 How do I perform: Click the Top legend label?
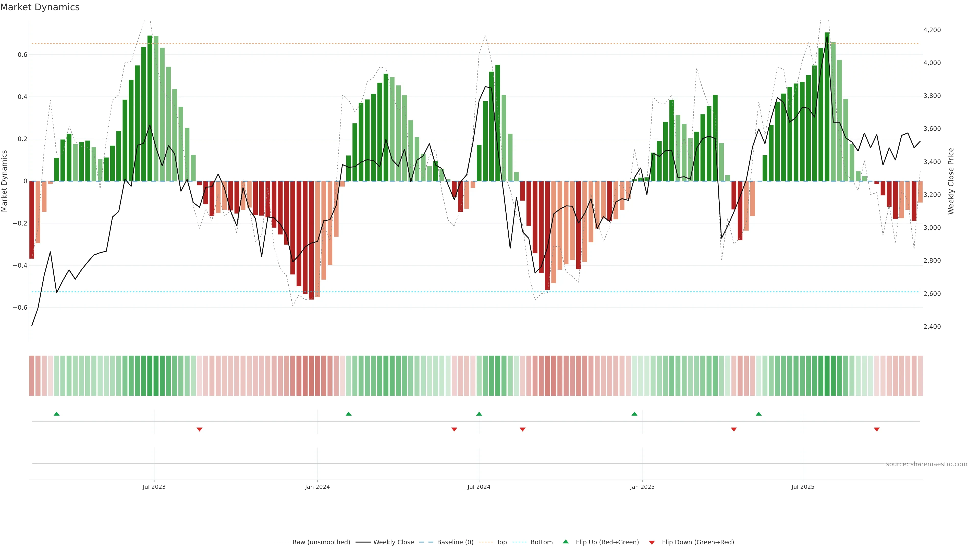tap(501, 542)
